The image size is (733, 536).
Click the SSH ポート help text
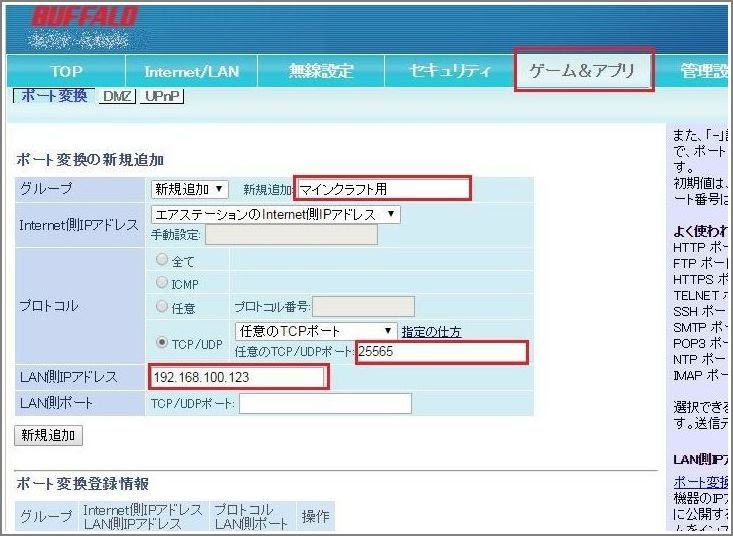click(x=701, y=312)
